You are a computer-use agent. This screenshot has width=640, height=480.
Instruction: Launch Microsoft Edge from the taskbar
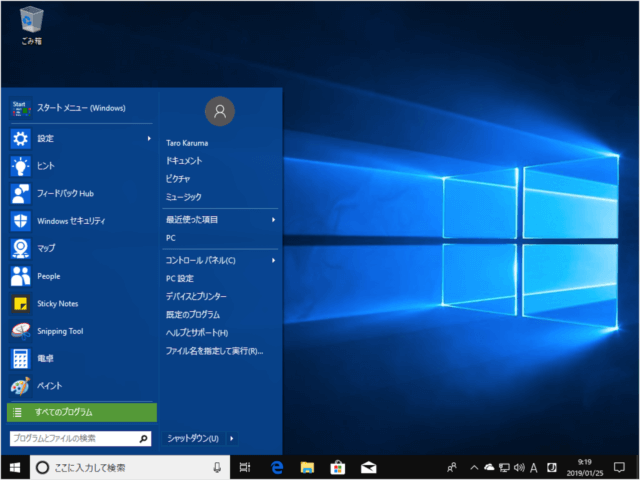click(x=277, y=467)
